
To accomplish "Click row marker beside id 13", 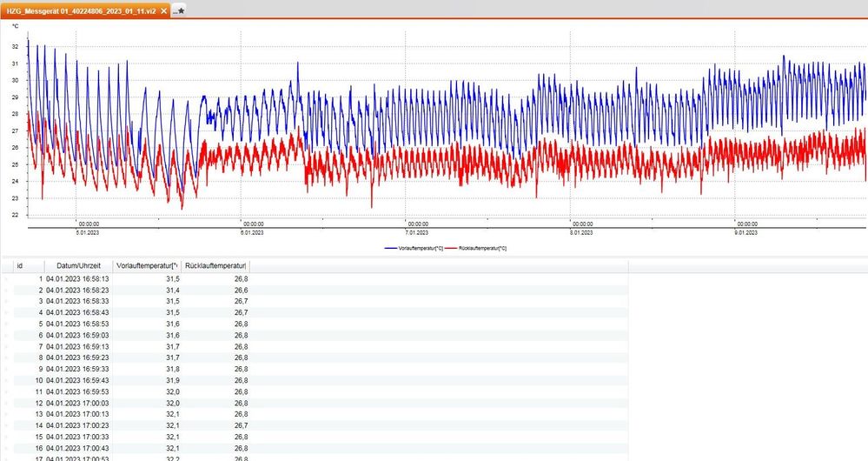I will pyautogui.click(x=5, y=414).
